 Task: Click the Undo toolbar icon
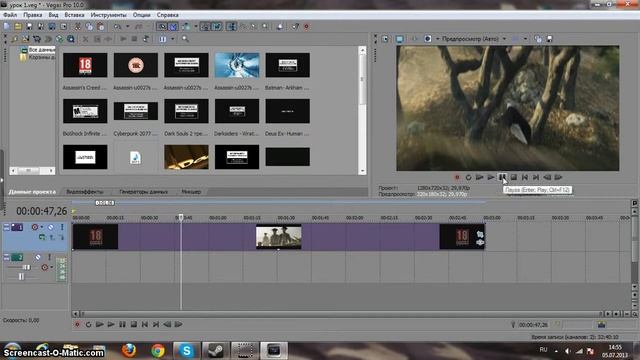coord(118,27)
